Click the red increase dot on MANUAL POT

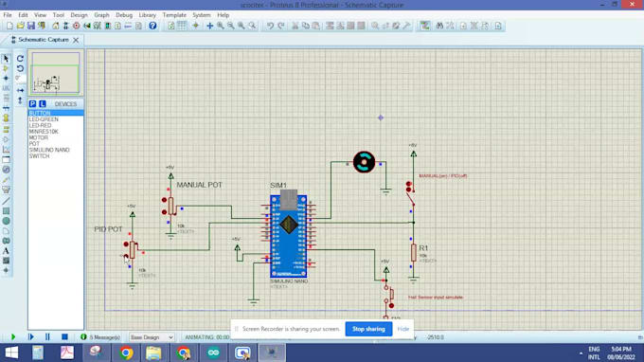pos(164,200)
